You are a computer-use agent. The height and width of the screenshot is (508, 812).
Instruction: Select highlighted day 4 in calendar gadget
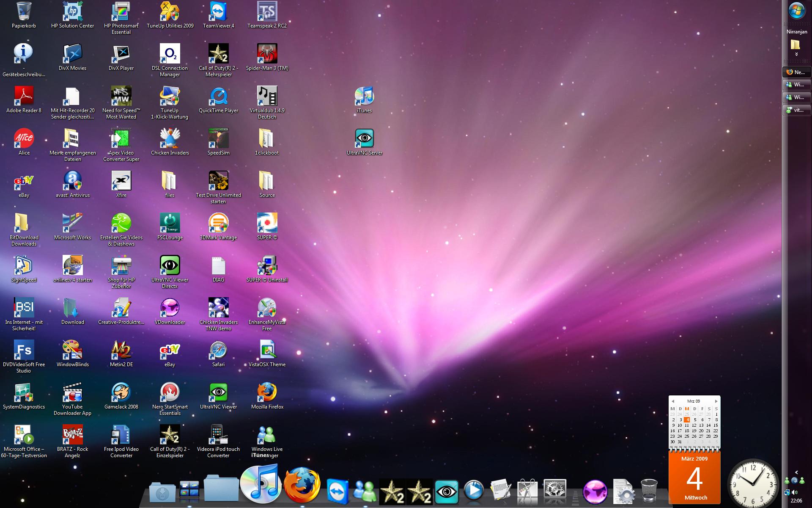[x=687, y=420]
